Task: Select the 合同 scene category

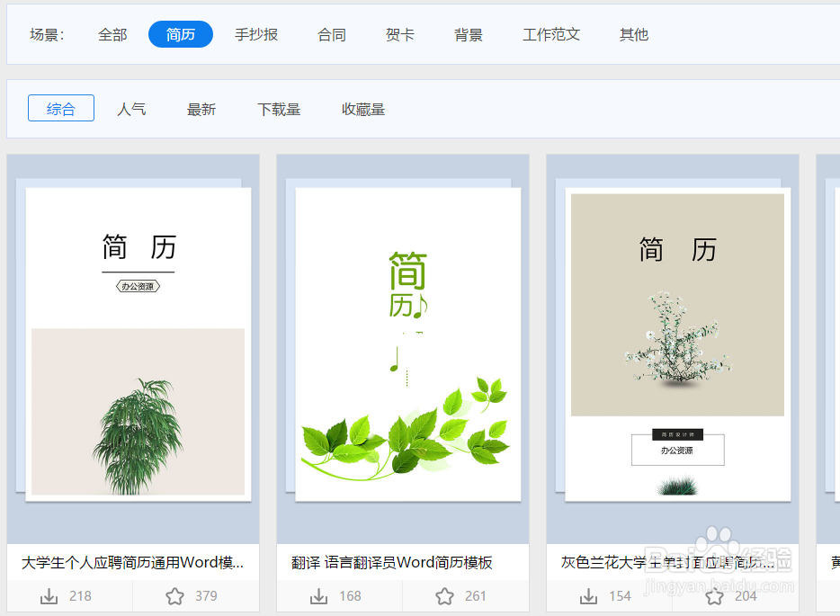Action: (x=332, y=35)
